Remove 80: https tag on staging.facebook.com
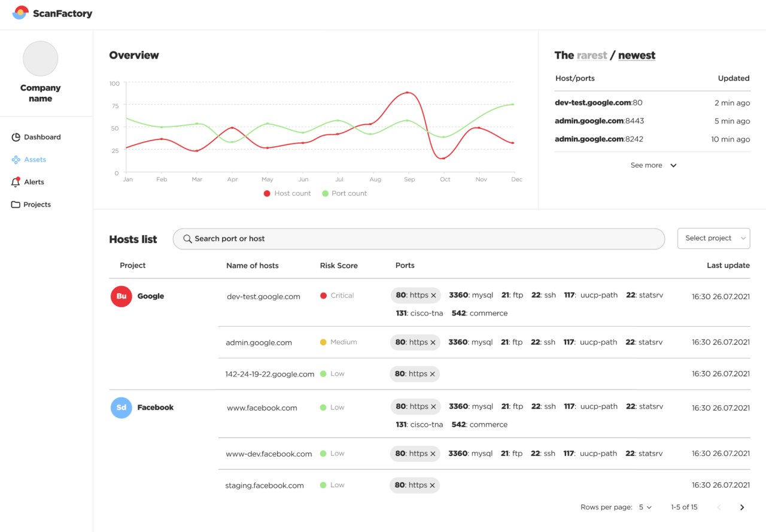This screenshot has width=766, height=532. coord(432,485)
